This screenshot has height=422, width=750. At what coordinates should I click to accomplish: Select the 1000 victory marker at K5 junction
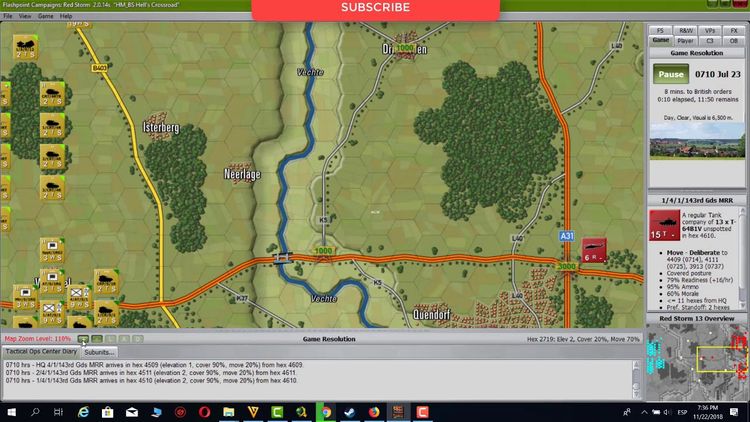click(x=323, y=251)
